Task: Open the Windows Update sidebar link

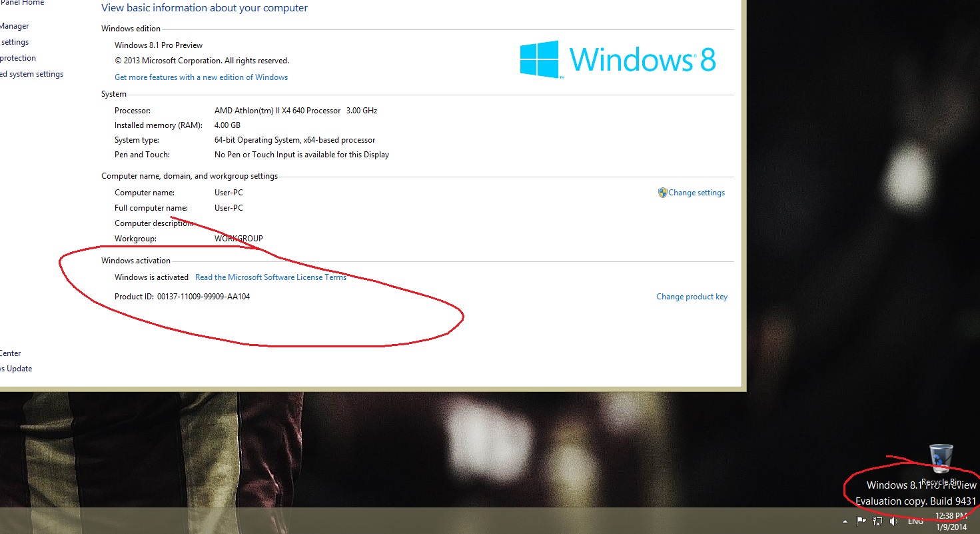Action: coord(16,369)
